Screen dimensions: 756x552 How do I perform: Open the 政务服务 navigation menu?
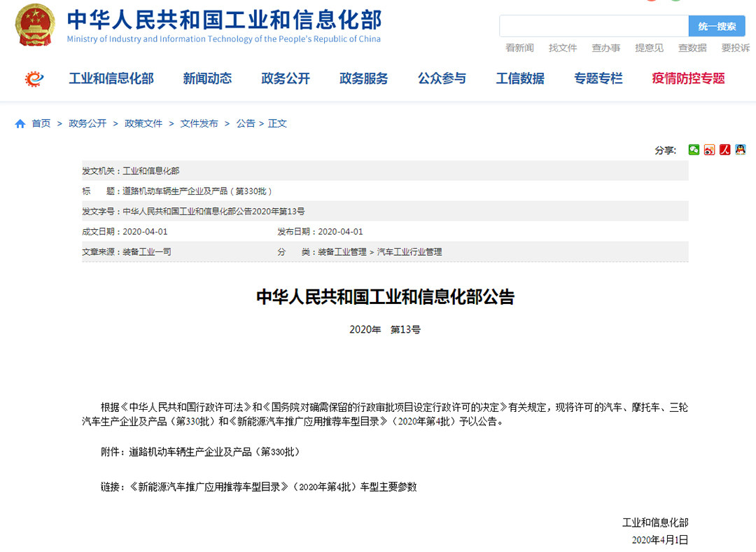(363, 78)
